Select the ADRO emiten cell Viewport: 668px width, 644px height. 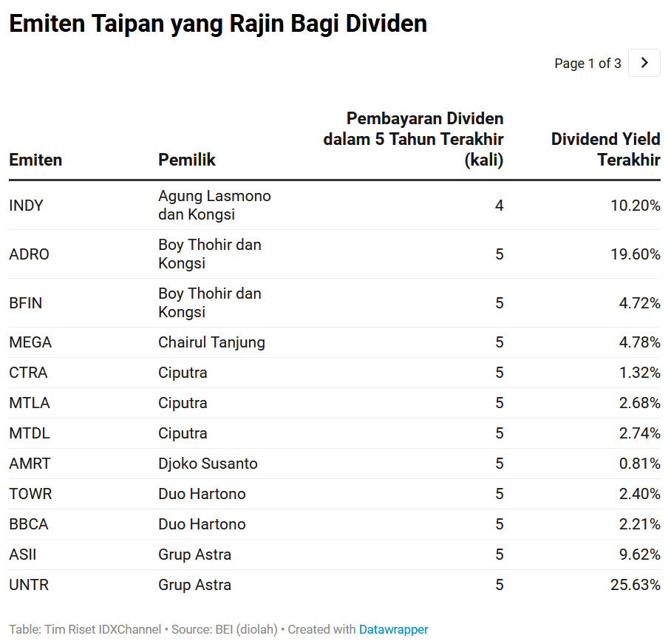tap(29, 254)
